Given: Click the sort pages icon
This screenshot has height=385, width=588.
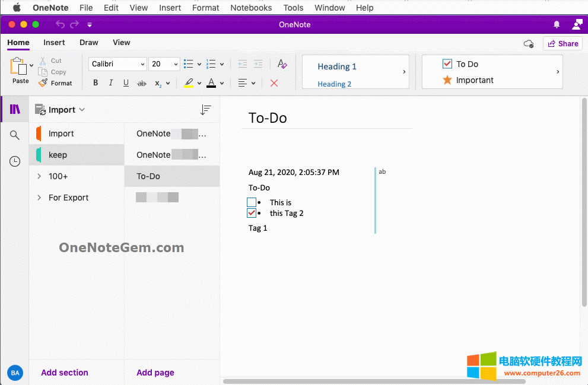Looking at the screenshot, I should (x=205, y=110).
